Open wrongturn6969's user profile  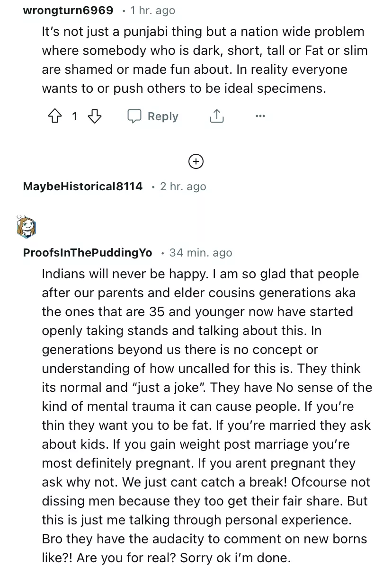point(68,10)
